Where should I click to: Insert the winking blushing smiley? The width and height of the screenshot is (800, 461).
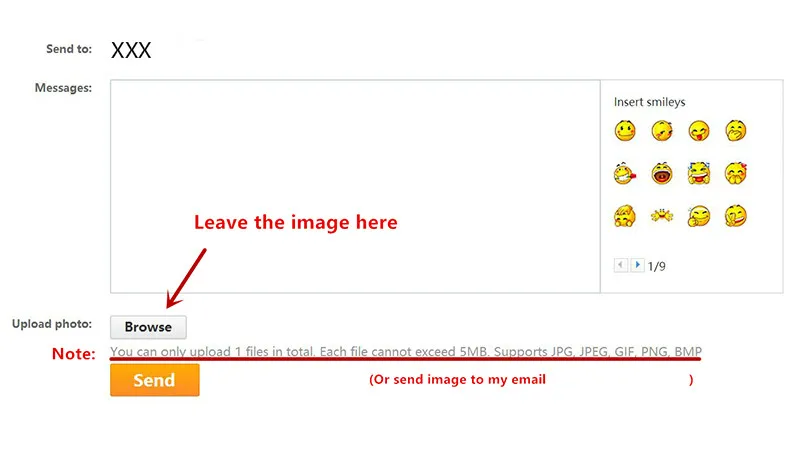coord(662,131)
